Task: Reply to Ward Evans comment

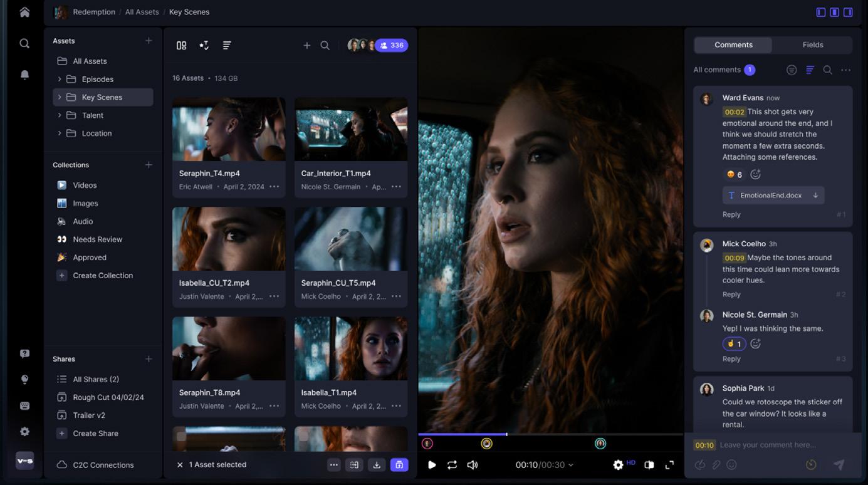Action: click(x=731, y=214)
